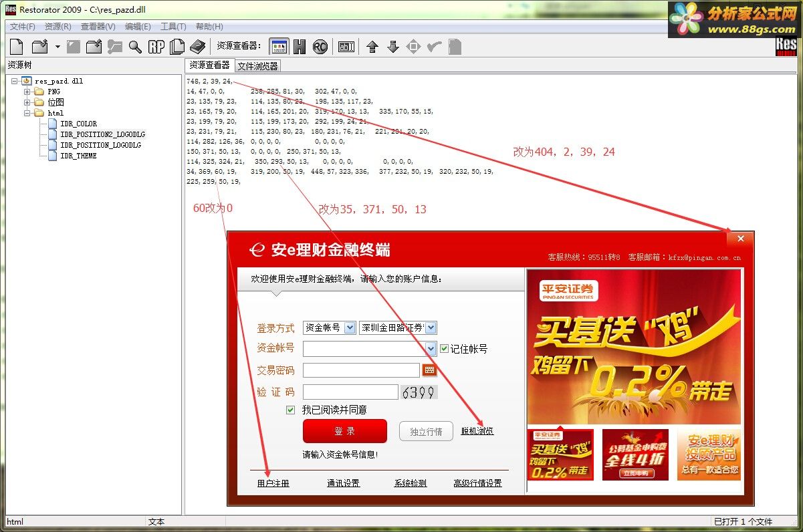Open the 资金帐号 login method dropdown
Screen dimensions: 803x532
click(350, 327)
